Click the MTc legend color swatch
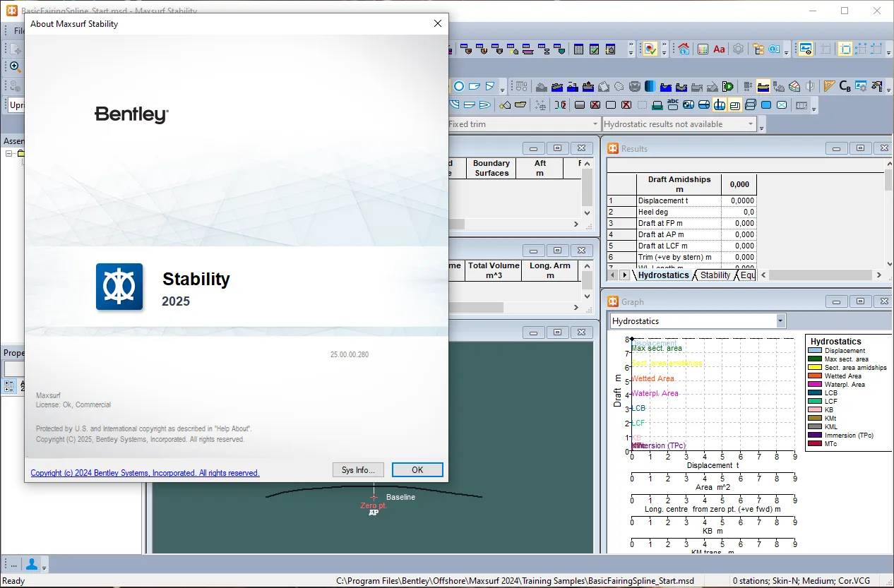Image resolution: width=894 pixels, height=588 pixels. [x=816, y=443]
